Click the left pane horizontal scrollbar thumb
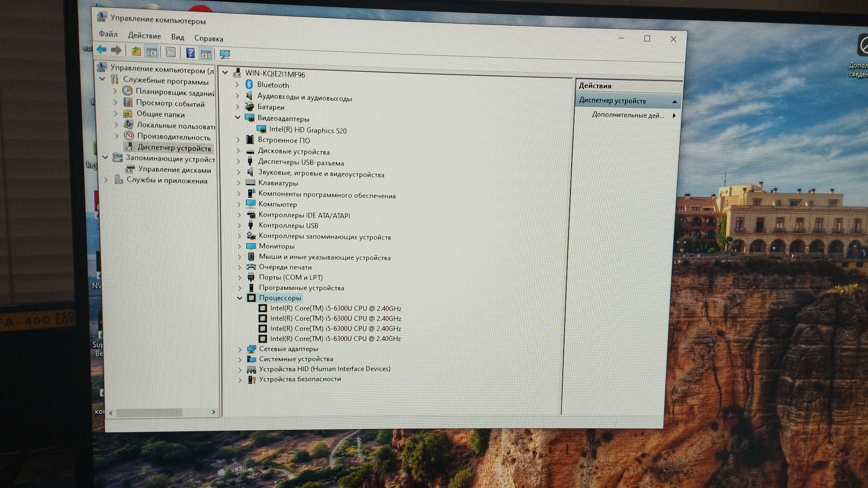The width and height of the screenshot is (868, 488). [149, 413]
